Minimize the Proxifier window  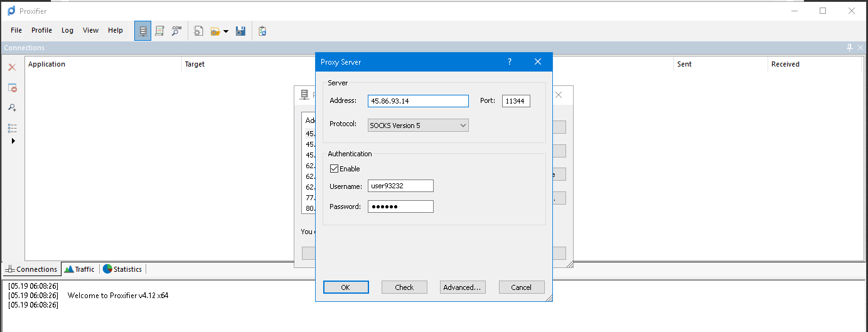point(795,11)
